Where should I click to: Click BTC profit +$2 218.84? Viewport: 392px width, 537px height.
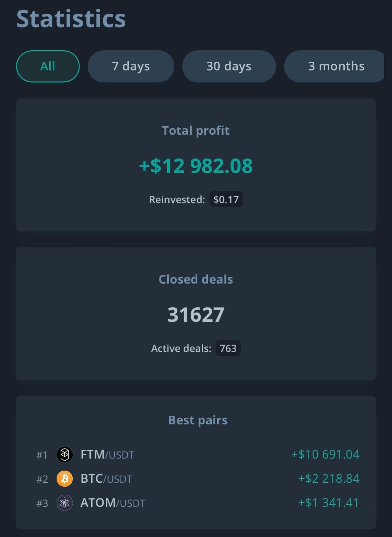[x=328, y=479]
